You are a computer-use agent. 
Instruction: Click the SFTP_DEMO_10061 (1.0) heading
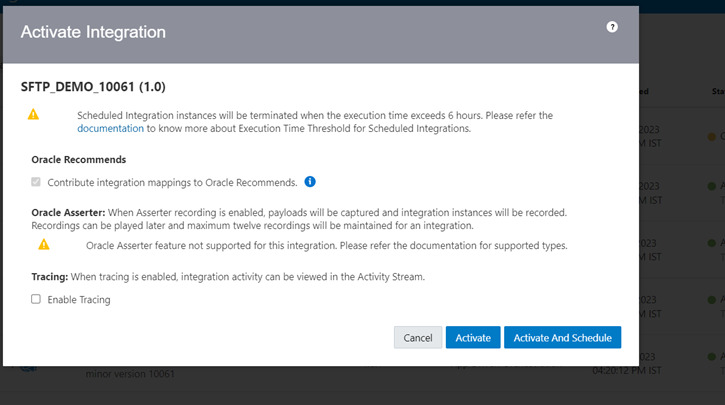93,87
